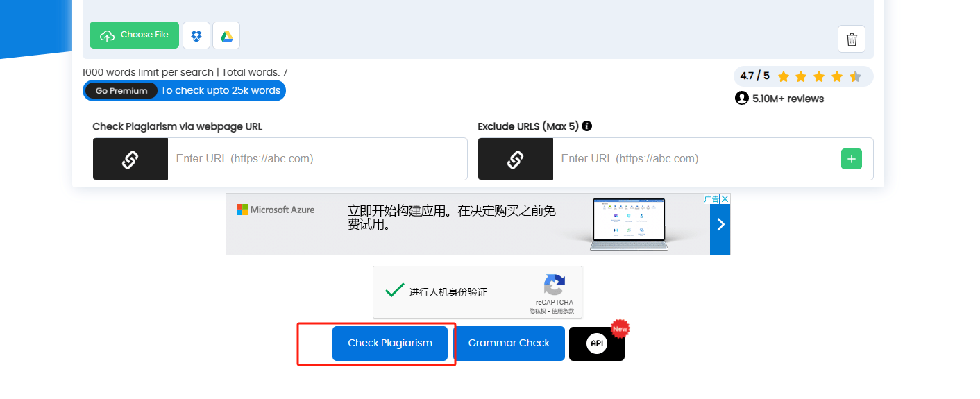This screenshot has width=980, height=399.
Task: Focus the webpage URL input field
Action: click(x=316, y=159)
